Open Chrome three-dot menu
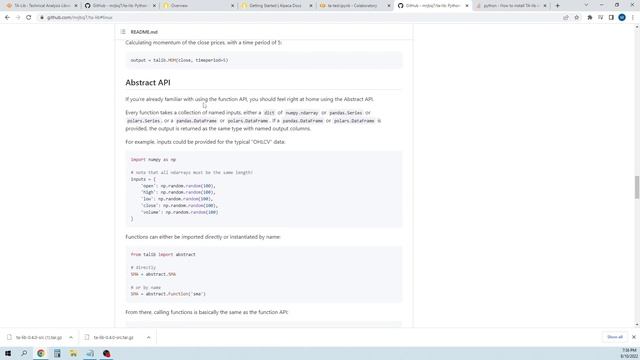 click(x=633, y=18)
